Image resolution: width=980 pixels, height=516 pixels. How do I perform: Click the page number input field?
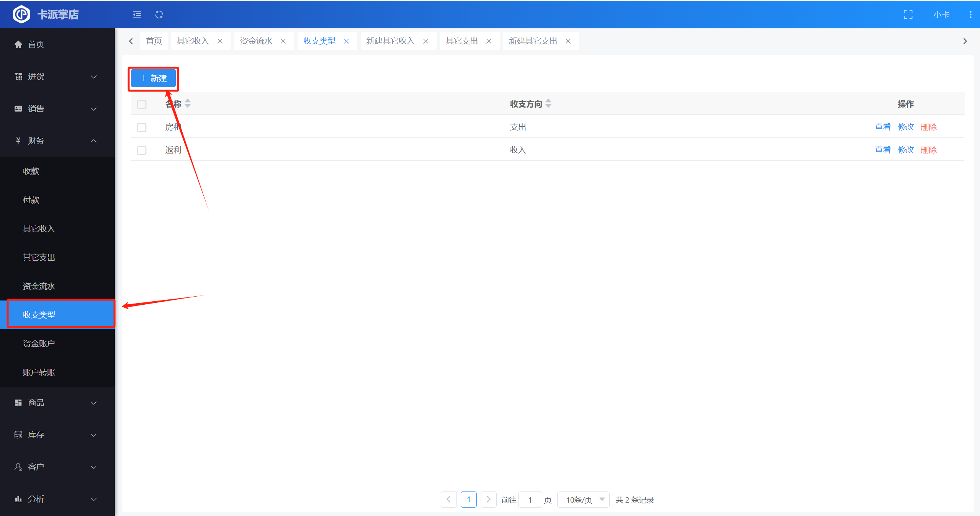(x=530, y=500)
